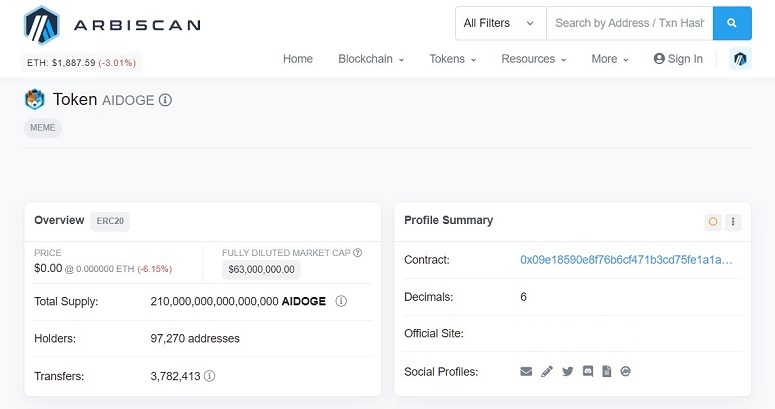Click the ERC20 badge
Image resolution: width=775 pixels, height=409 pixels.
pyautogui.click(x=110, y=221)
